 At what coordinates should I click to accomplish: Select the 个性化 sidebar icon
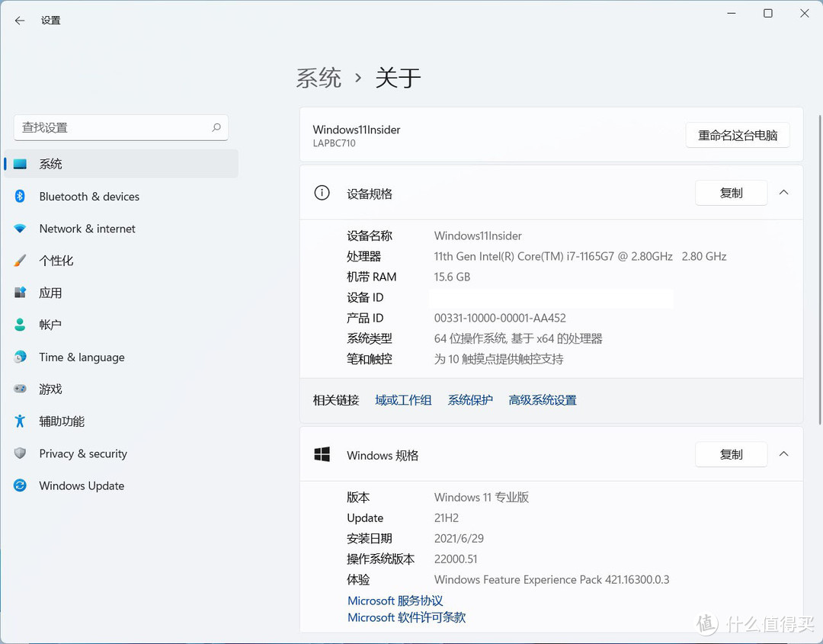coord(21,261)
